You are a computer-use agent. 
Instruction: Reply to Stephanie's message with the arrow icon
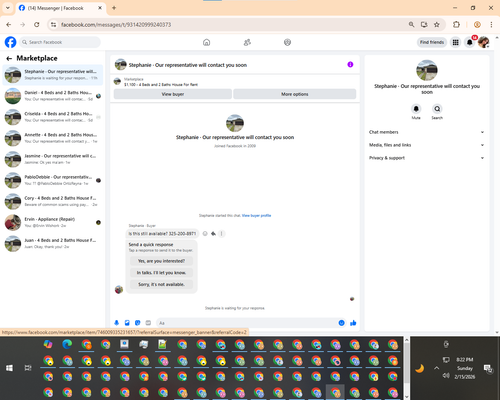click(213, 234)
